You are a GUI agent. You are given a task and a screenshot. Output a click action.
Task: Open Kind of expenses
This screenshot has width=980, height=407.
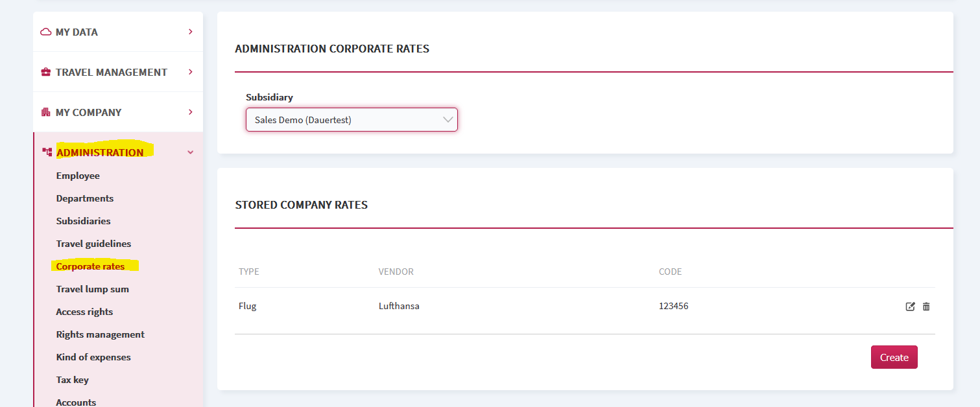[x=93, y=357]
